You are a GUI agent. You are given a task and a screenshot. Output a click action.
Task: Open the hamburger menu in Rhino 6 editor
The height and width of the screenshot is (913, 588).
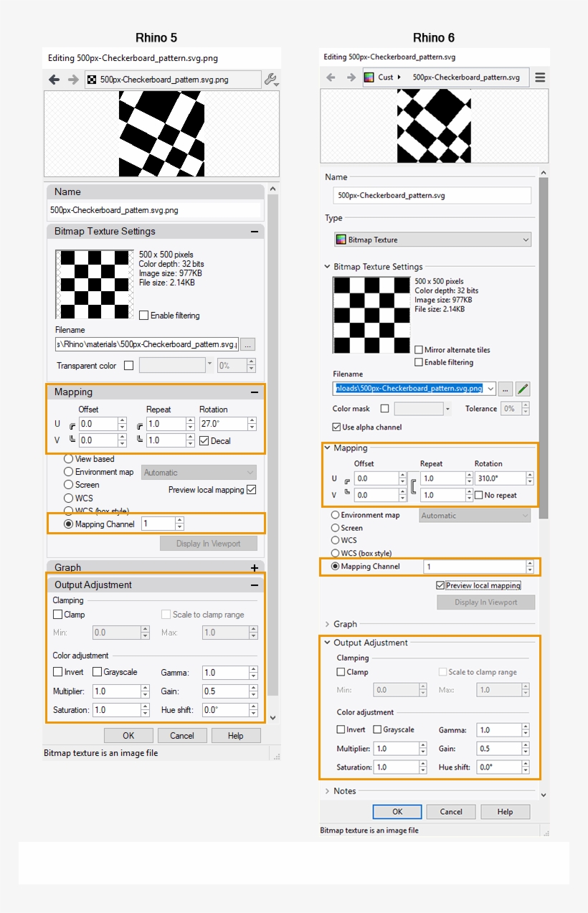pyautogui.click(x=540, y=77)
